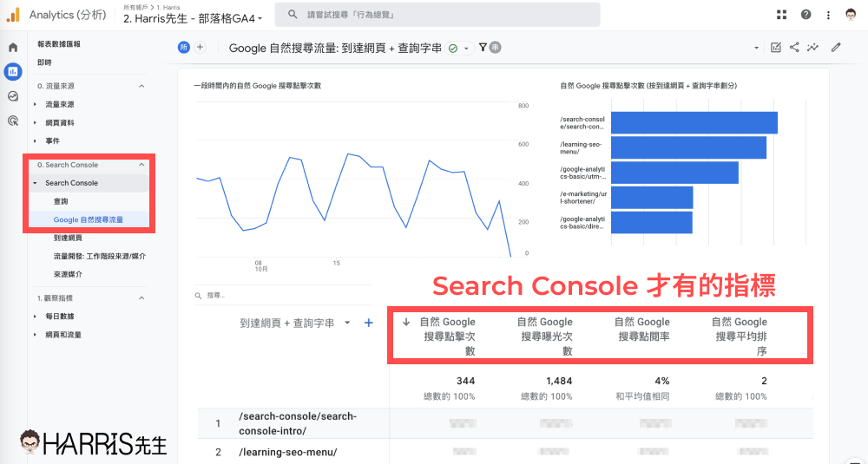Open the Explore icon in left rail
Image resolution: width=868 pixels, height=464 pixels.
click(x=13, y=96)
